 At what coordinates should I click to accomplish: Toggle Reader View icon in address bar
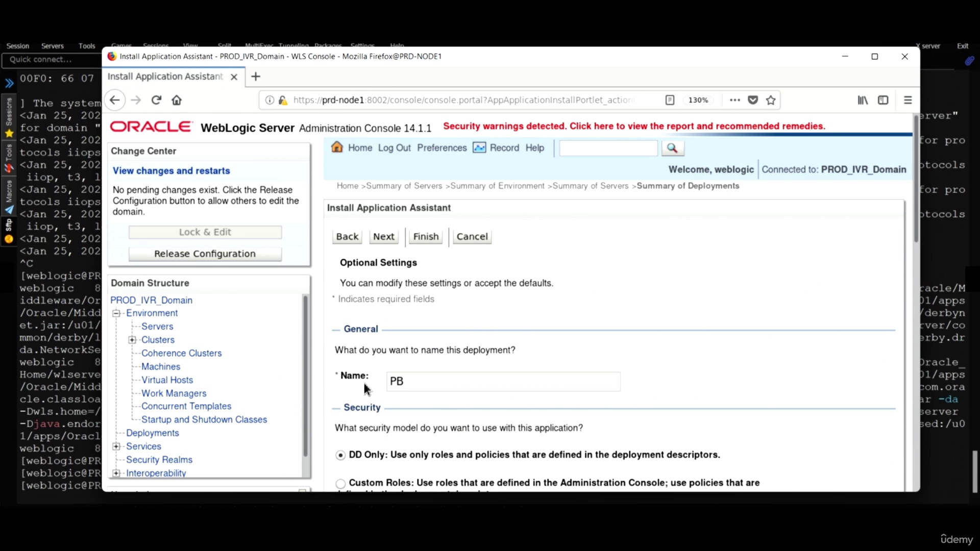(x=670, y=100)
